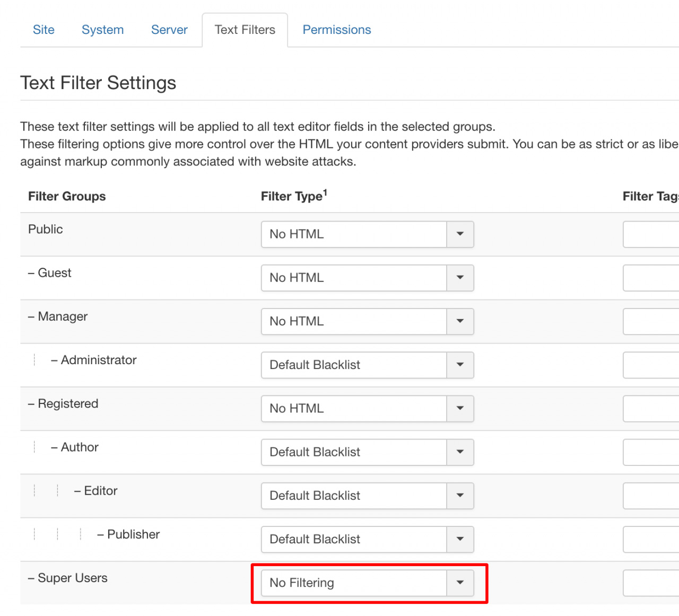Open the Site tab
The width and height of the screenshot is (679, 616).
click(43, 30)
